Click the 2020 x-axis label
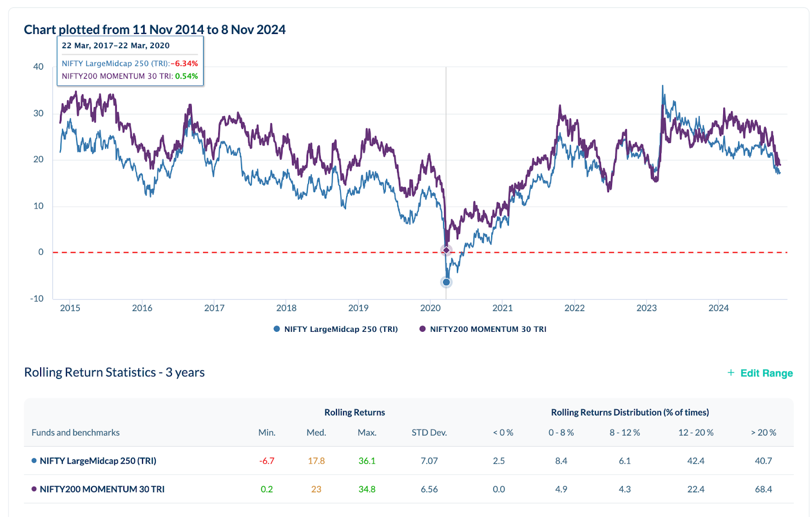The image size is (812, 517). (x=430, y=308)
